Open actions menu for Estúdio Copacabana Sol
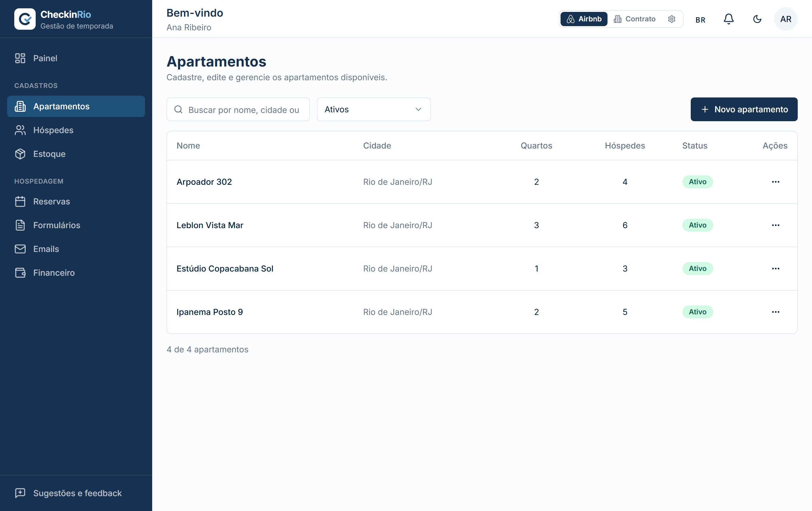Viewport: 812px width, 511px height. pos(775,269)
